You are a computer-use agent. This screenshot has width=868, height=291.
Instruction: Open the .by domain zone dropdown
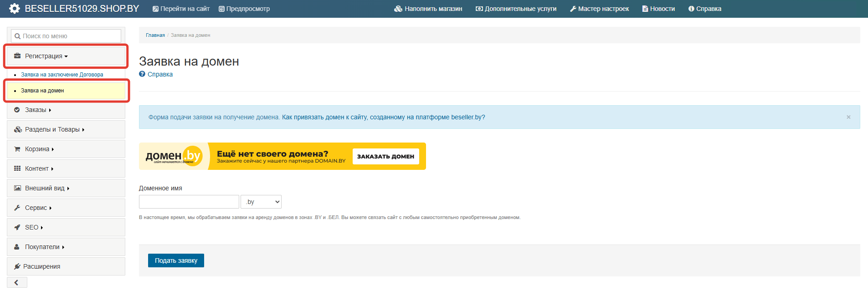coord(261,202)
